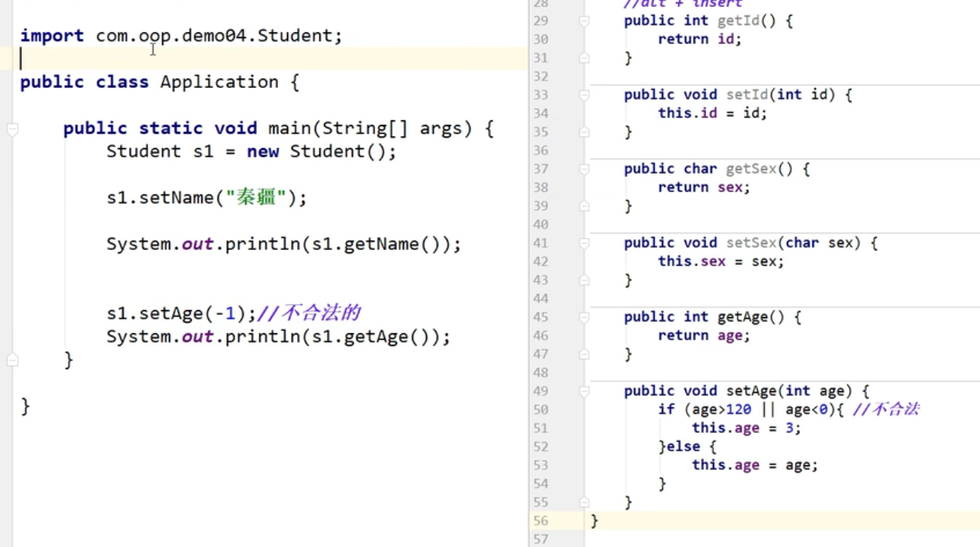Collapse setSex method at line 41
This screenshot has width=980, height=547.
click(x=584, y=243)
